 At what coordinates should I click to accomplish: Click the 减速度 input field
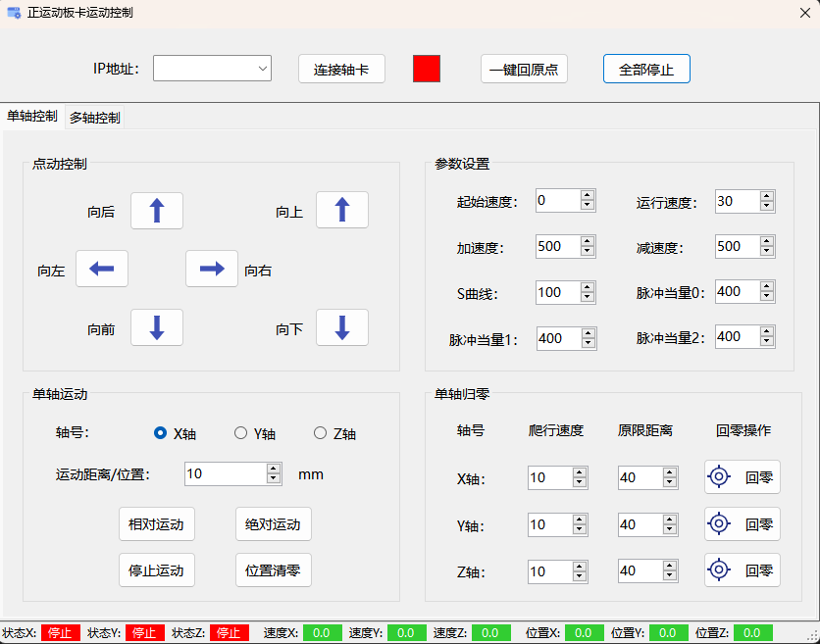coord(738,247)
